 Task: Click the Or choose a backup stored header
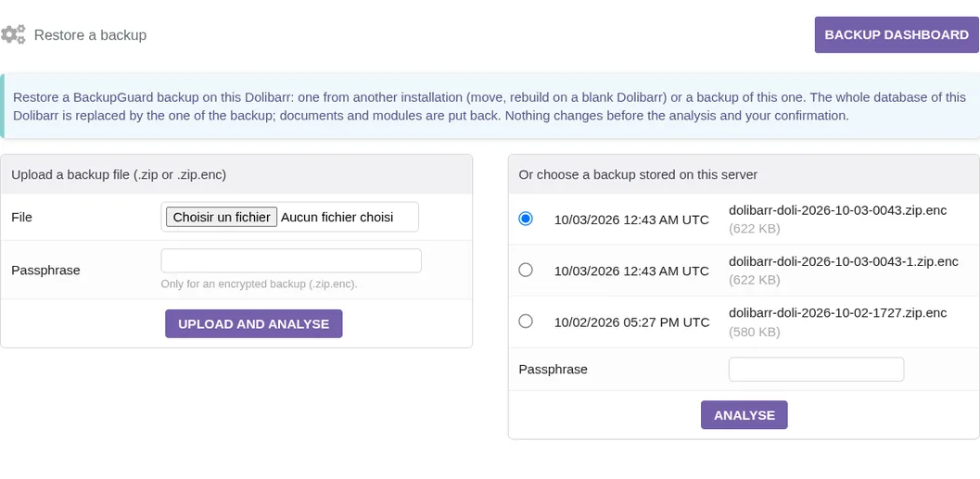pos(744,174)
